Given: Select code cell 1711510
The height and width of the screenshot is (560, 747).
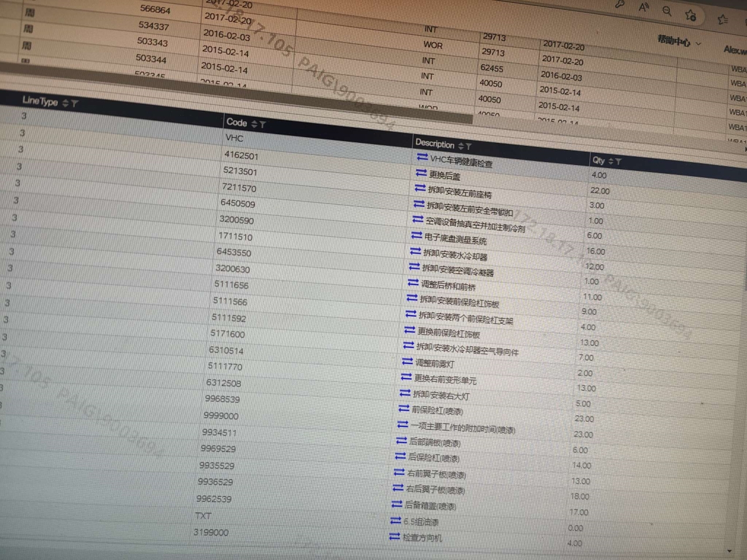Looking at the screenshot, I should 235,236.
